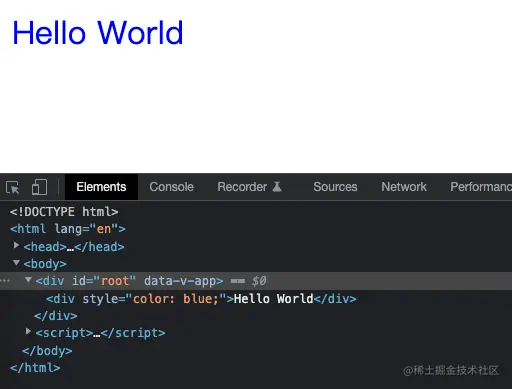This screenshot has width=512, height=389.
Task: Open the Console tab
Action: click(171, 187)
